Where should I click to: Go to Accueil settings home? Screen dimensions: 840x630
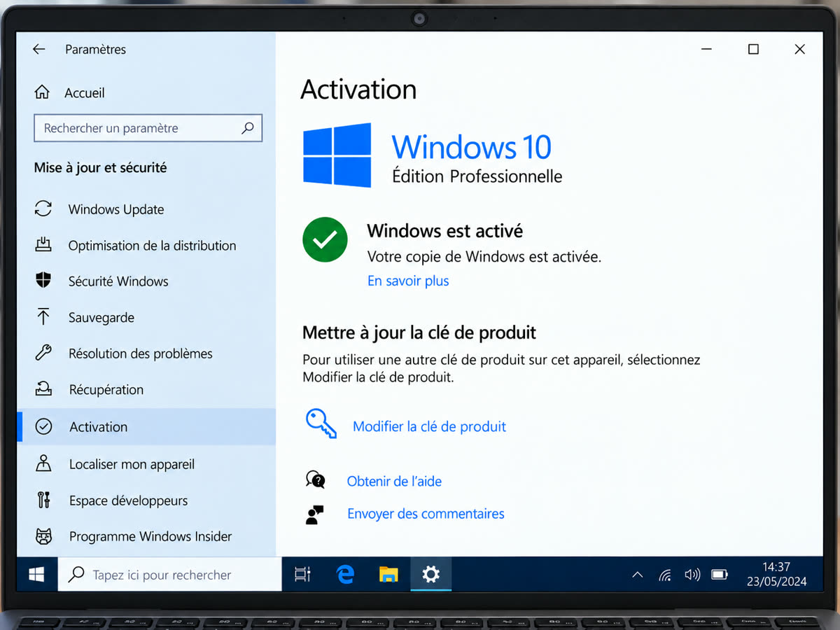point(85,92)
